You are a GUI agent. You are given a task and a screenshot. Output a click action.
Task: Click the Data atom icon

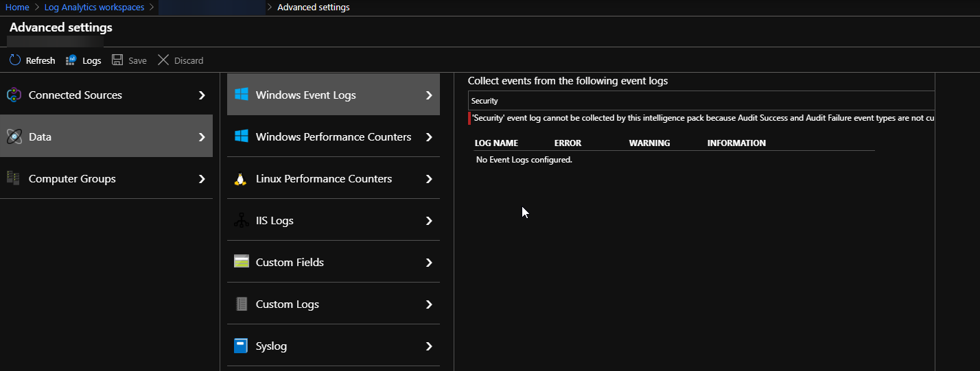(x=14, y=137)
